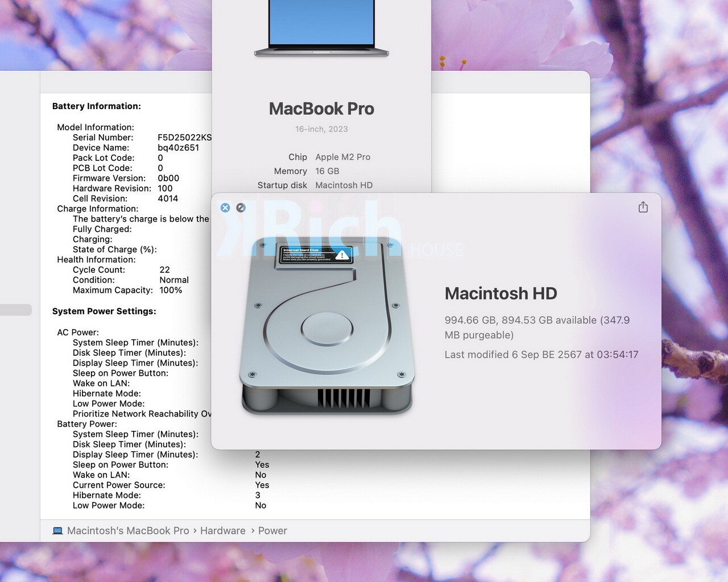The height and width of the screenshot is (582, 728).
Task: Click the Prioritize Network Reachability label
Action: point(142,414)
